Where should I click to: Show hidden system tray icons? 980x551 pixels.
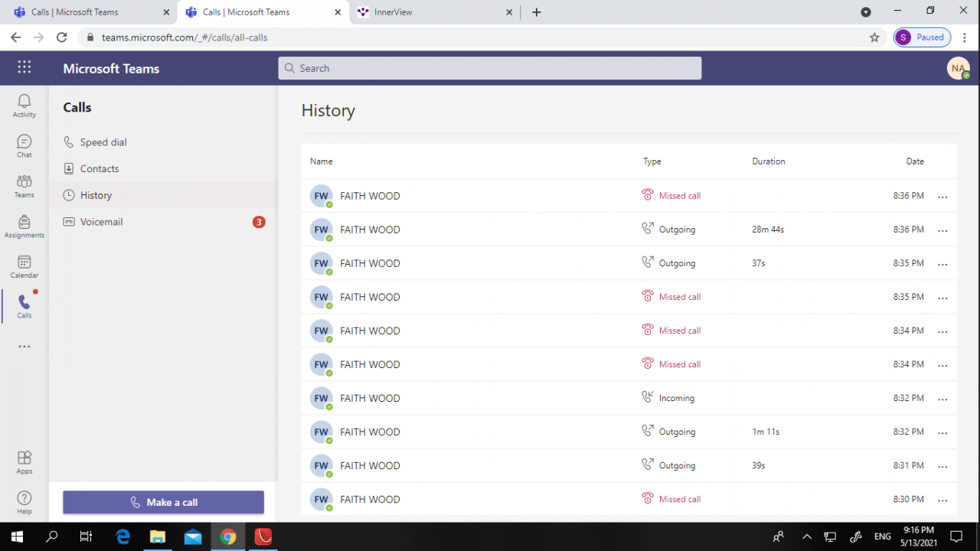pyautogui.click(x=807, y=536)
